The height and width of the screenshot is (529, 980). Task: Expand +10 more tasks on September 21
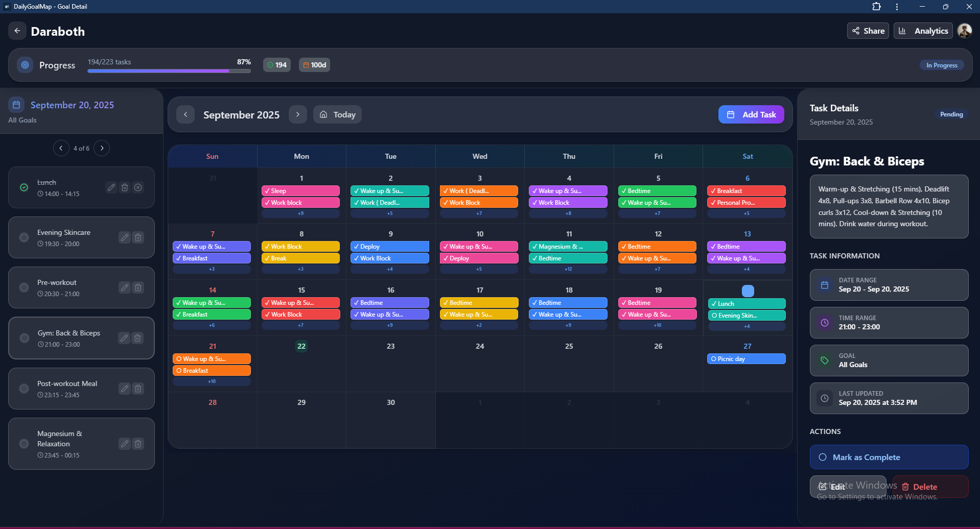212,381
